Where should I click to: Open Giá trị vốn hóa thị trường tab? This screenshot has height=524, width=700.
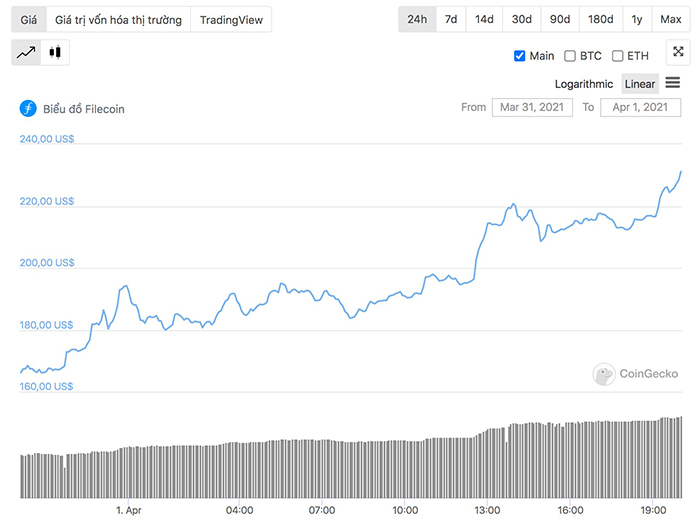(x=118, y=20)
